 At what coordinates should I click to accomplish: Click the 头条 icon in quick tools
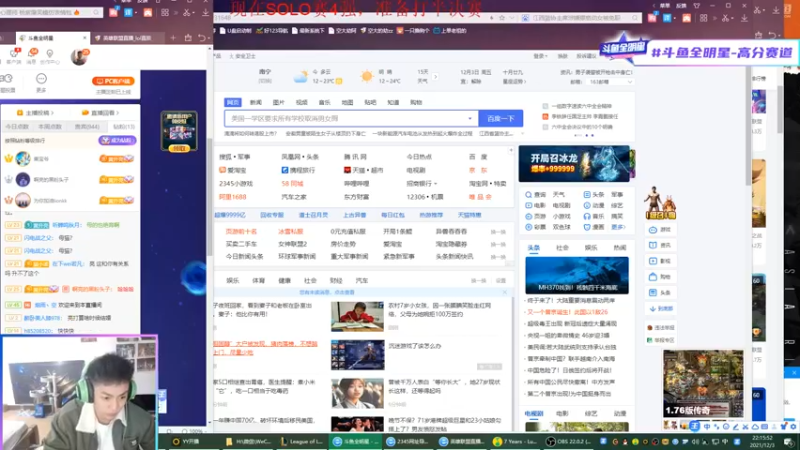click(587, 194)
